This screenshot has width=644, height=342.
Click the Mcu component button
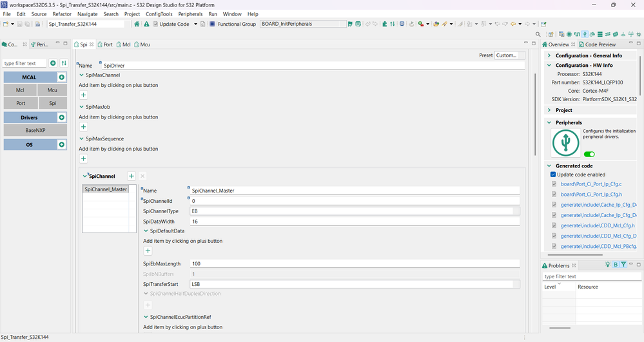[x=52, y=90]
